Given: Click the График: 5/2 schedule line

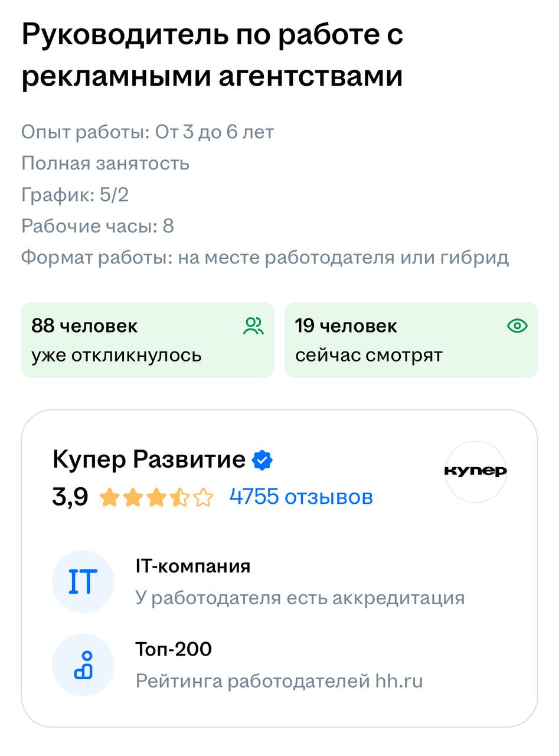Looking at the screenshot, I should point(75,195).
